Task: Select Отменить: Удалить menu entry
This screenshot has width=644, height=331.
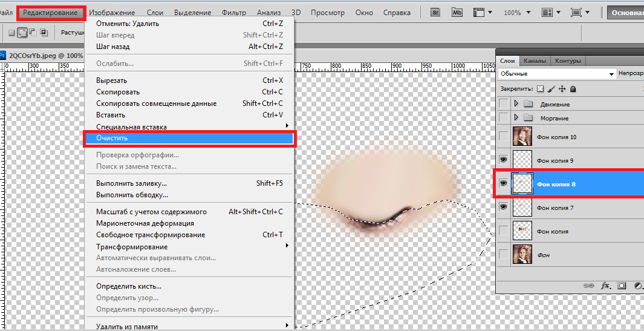Action: coord(189,24)
